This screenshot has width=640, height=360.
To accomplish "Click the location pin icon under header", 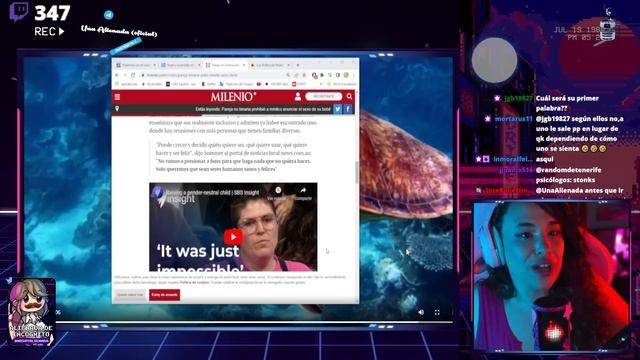I will [117, 109].
